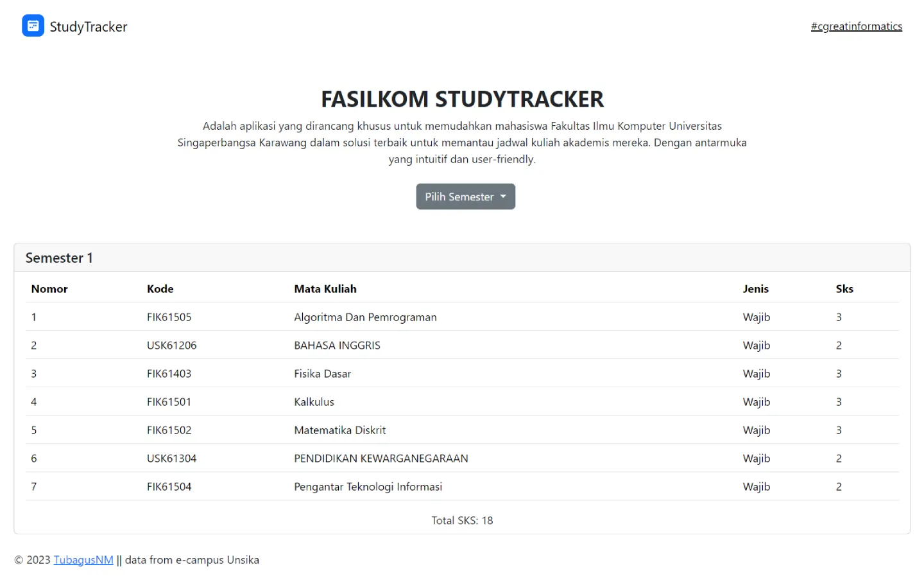Click Matematika Diskrit course name
The image size is (924, 578).
coord(340,430)
